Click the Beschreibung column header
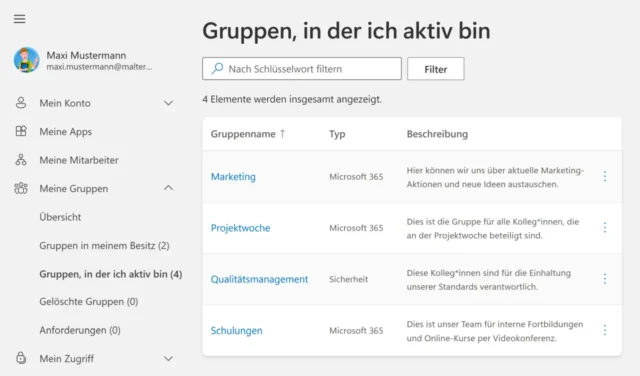The height and width of the screenshot is (376, 640). coord(437,134)
